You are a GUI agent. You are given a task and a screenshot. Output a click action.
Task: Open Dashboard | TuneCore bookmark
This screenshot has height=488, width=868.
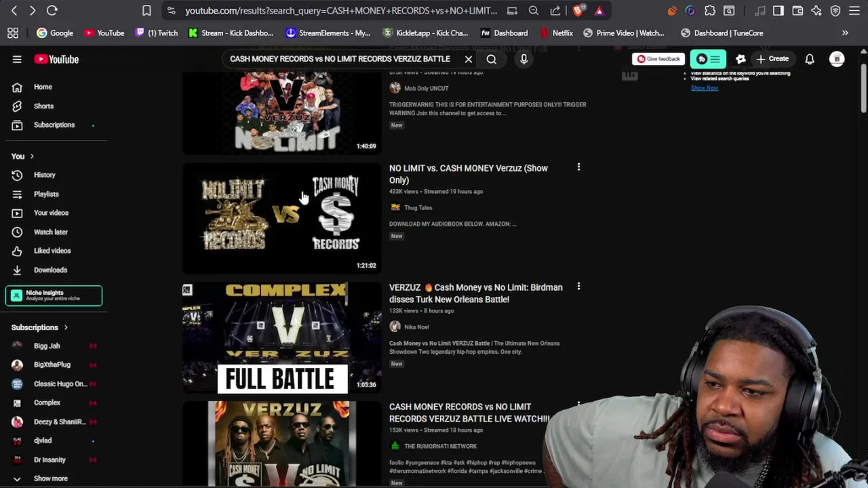(x=722, y=33)
